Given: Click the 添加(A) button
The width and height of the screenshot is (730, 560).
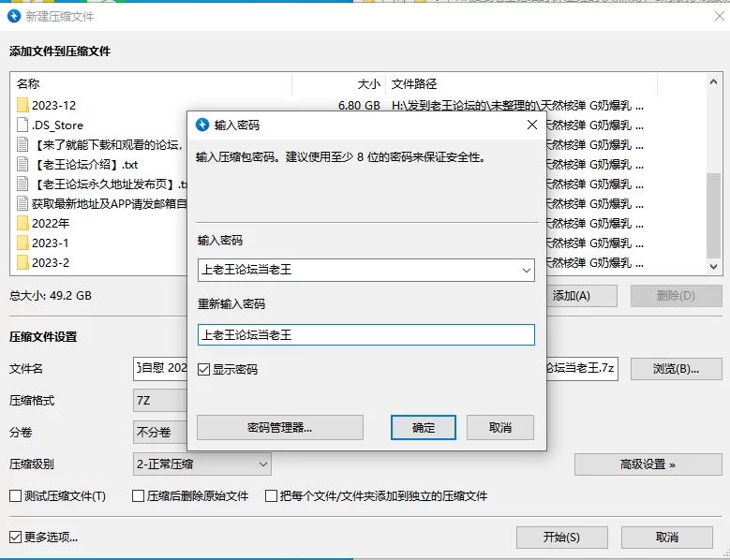Looking at the screenshot, I should click(582, 296).
